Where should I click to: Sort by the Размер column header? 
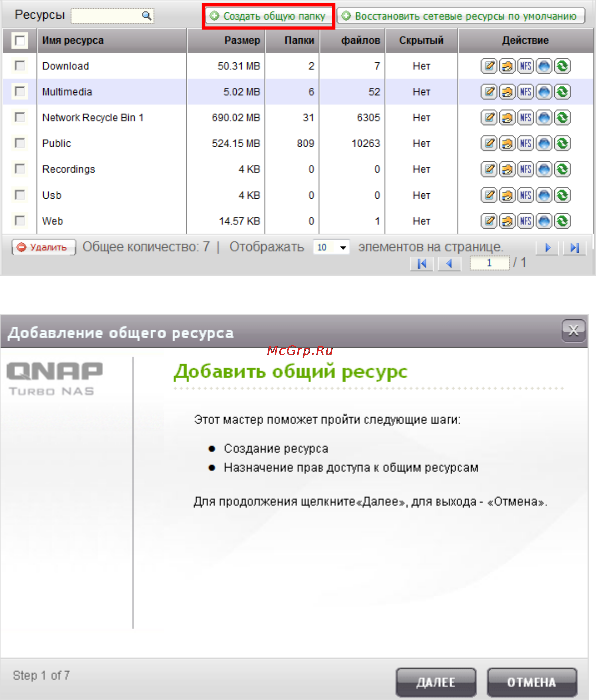pyautogui.click(x=226, y=41)
